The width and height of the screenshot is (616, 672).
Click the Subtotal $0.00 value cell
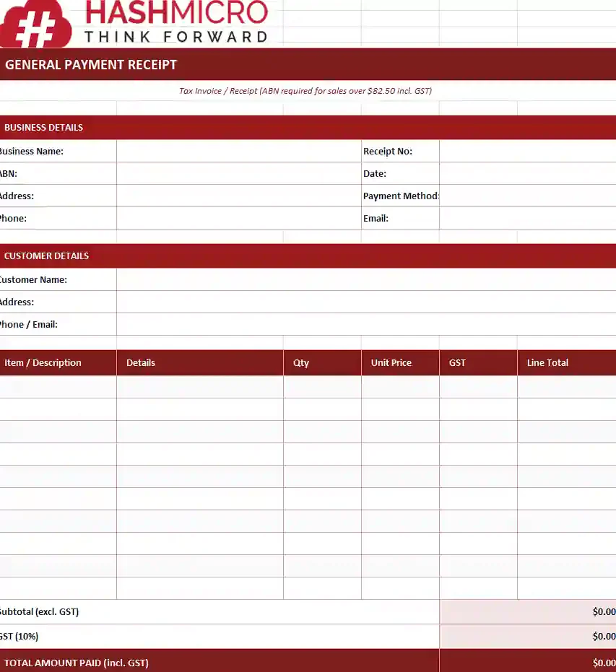click(528, 611)
